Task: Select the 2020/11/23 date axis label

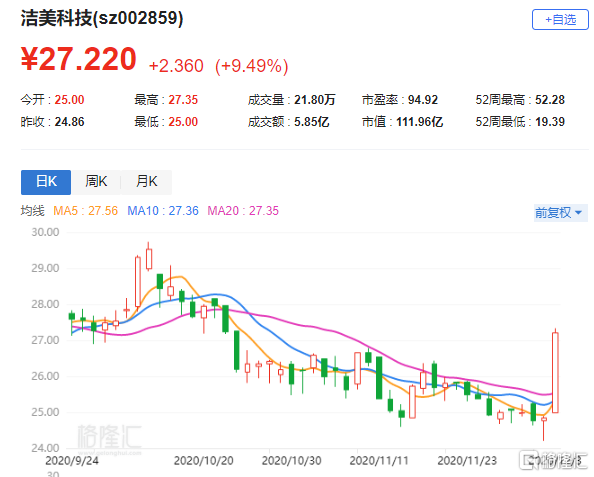Action: (467, 461)
